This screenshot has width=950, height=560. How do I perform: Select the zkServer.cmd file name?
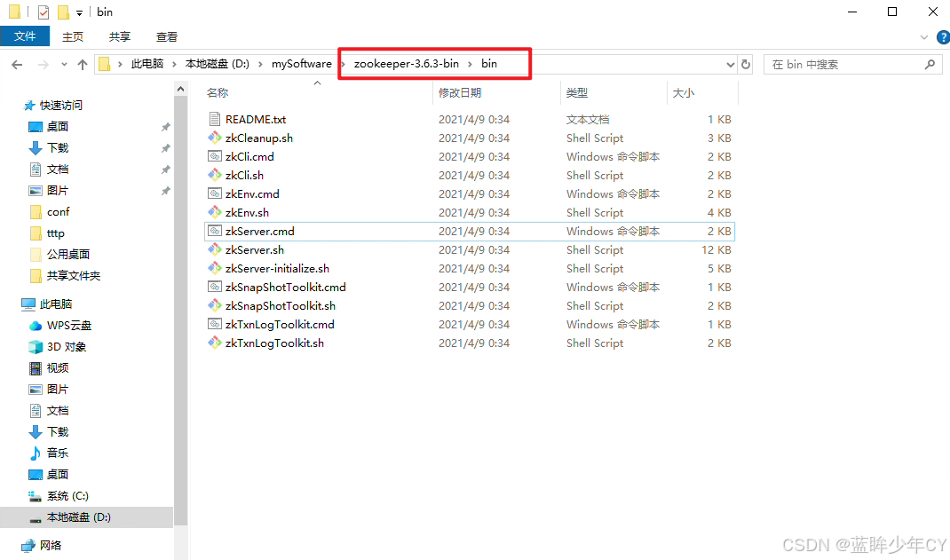pyautogui.click(x=260, y=232)
